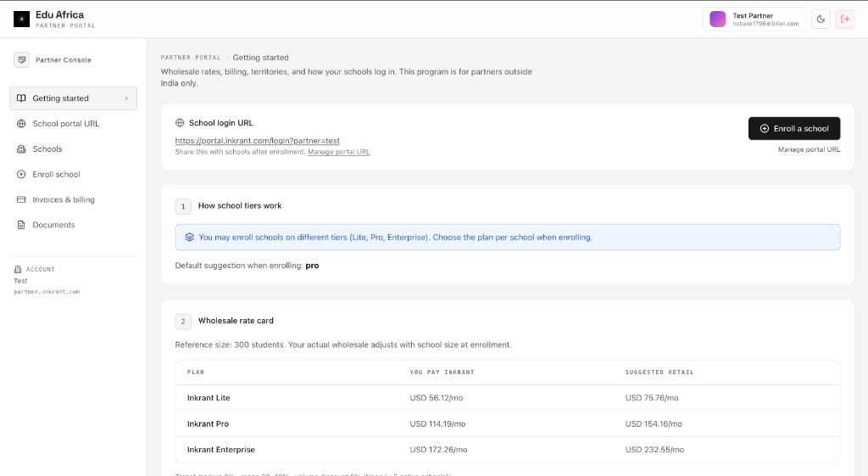Go to Schools section
The image size is (868, 476).
73,149
